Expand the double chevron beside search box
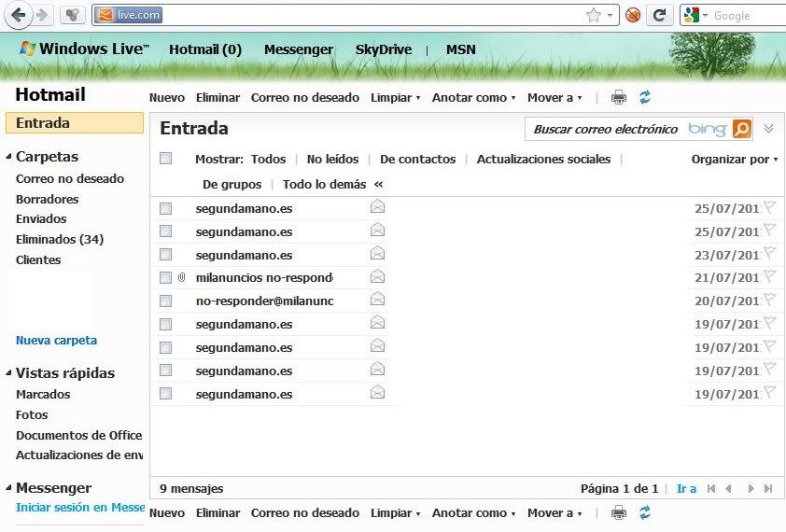Screen dimensions: 786x532 point(769,129)
